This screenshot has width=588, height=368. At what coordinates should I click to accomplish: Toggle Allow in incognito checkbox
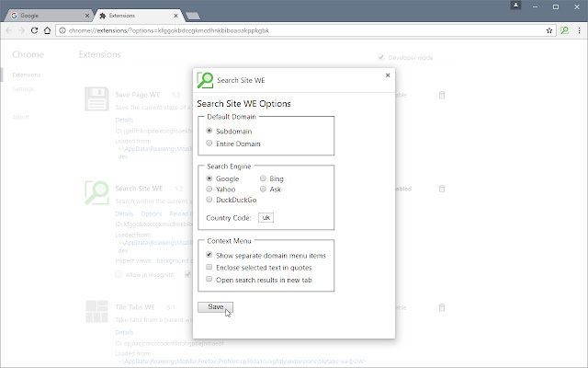pos(119,274)
